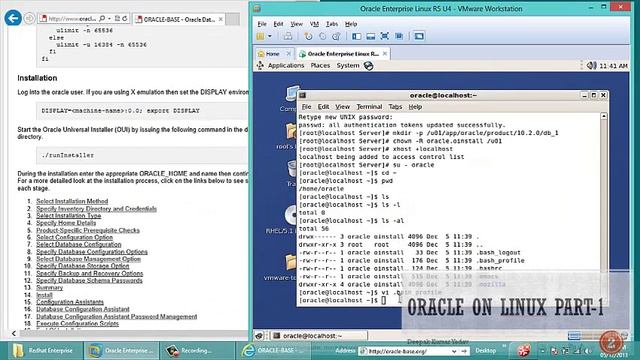The image size is (640, 360).
Task: Close the Oracle Enterprise Linux VM tab
Action: (385, 54)
